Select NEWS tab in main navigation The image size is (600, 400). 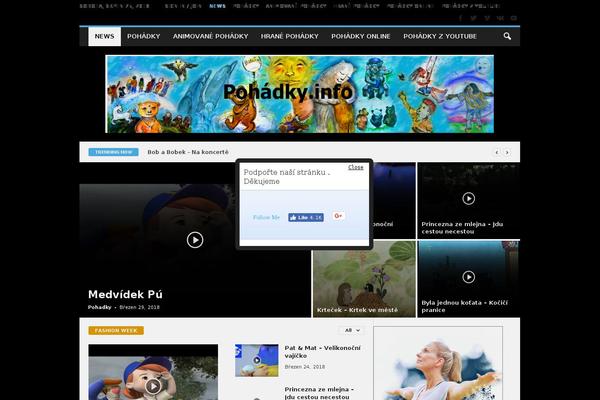(104, 36)
